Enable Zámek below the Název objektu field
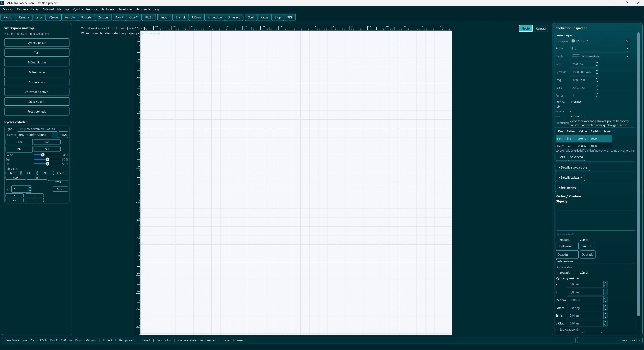Viewport: 644px width, 350px height. coord(584,240)
